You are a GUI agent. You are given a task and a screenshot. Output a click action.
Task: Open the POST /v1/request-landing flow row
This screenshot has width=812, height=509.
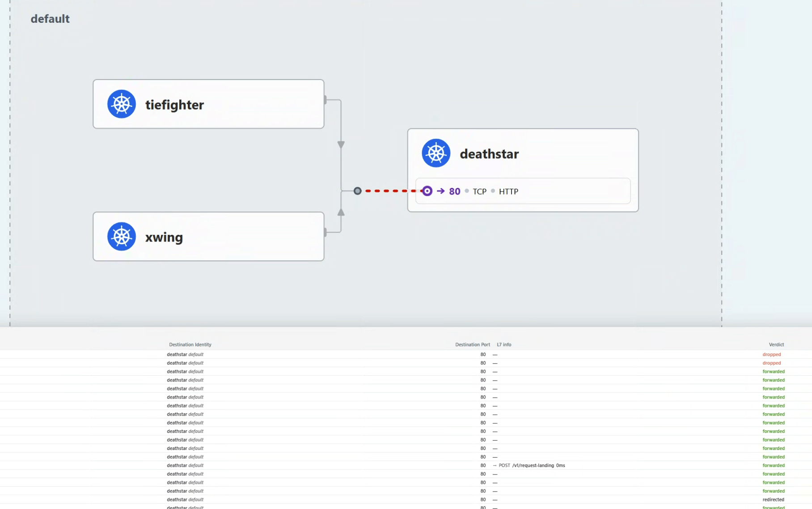pos(531,466)
